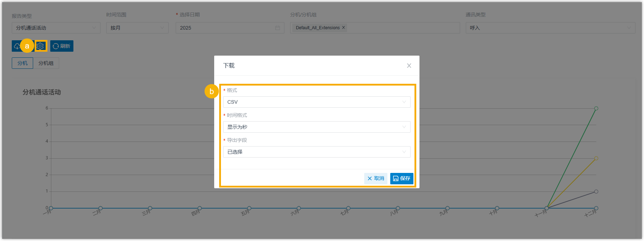Viewport: 644px width, 241px height.
Task: Click the calendar icon in date field
Action: 278,28
